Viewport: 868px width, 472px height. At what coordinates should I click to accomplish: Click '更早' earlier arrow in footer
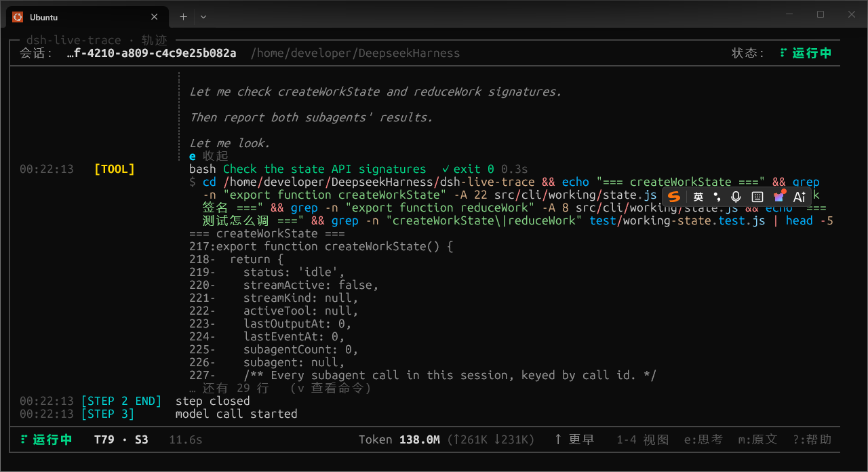coord(574,439)
